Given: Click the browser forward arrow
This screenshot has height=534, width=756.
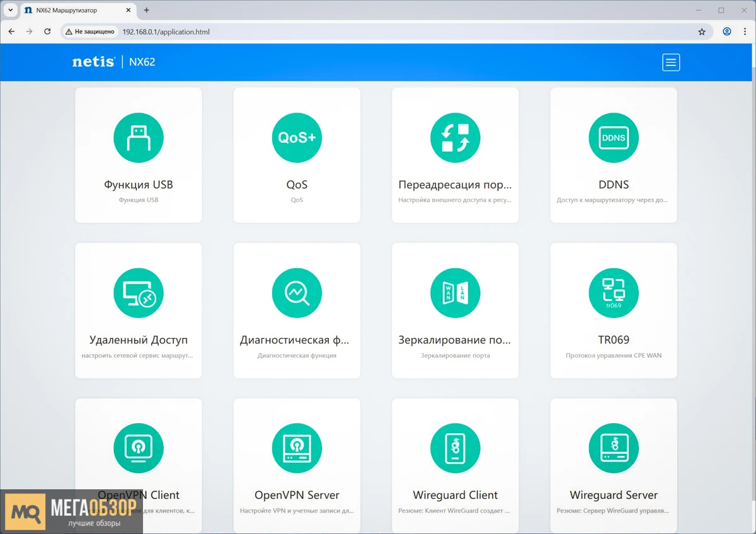Looking at the screenshot, I should [29, 31].
